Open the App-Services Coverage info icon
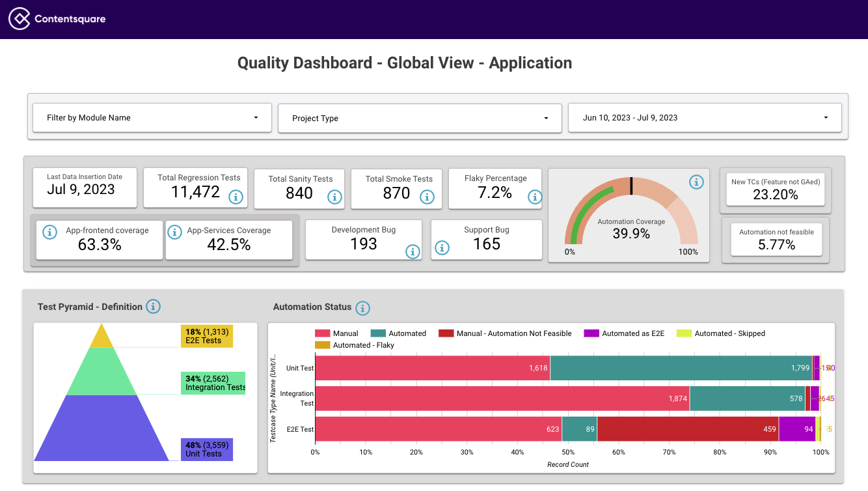Screen dimensions: 868x491 click(x=174, y=231)
